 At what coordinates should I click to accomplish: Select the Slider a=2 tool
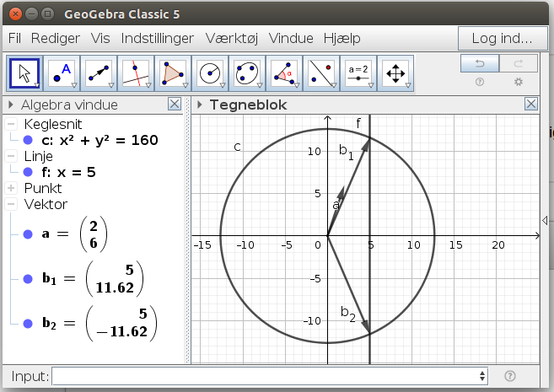click(358, 73)
